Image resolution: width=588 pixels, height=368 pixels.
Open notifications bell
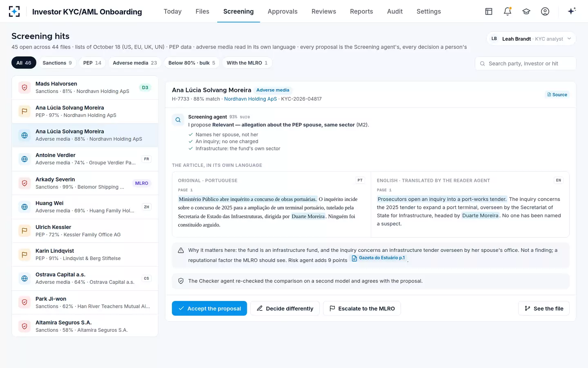click(x=508, y=11)
